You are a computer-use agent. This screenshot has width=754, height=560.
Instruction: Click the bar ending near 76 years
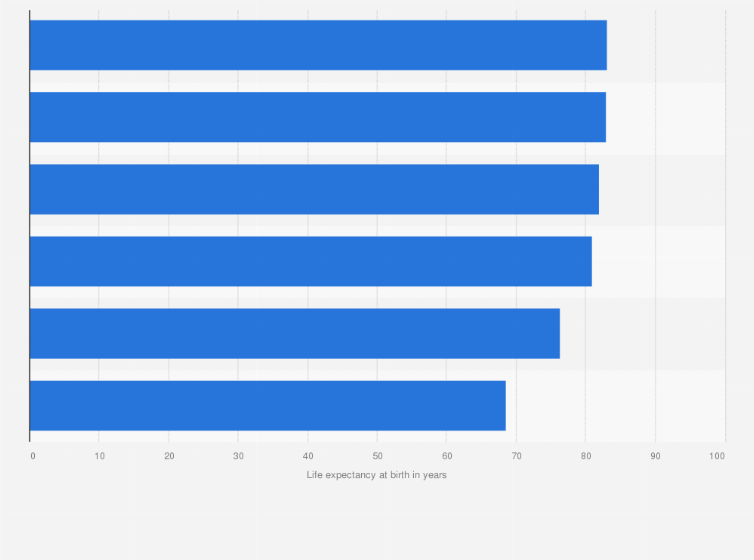tap(295, 334)
